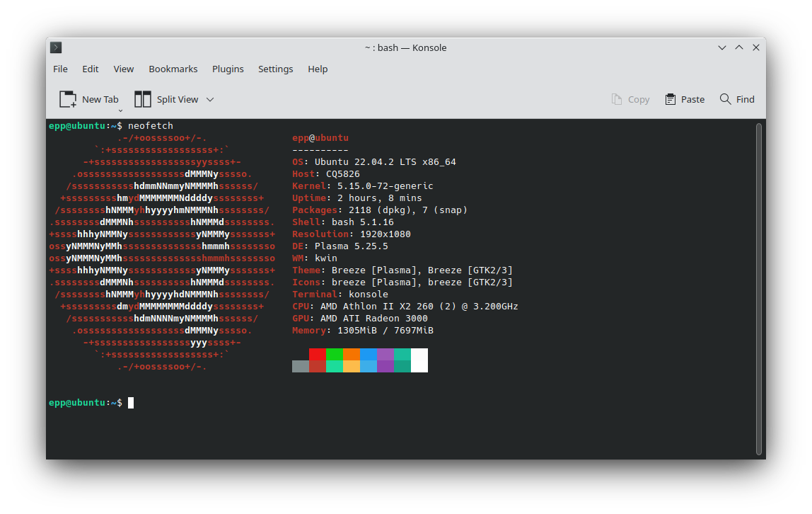Click the WM value 'kwin'
Screen dimensions: 812x514
click(326, 258)
